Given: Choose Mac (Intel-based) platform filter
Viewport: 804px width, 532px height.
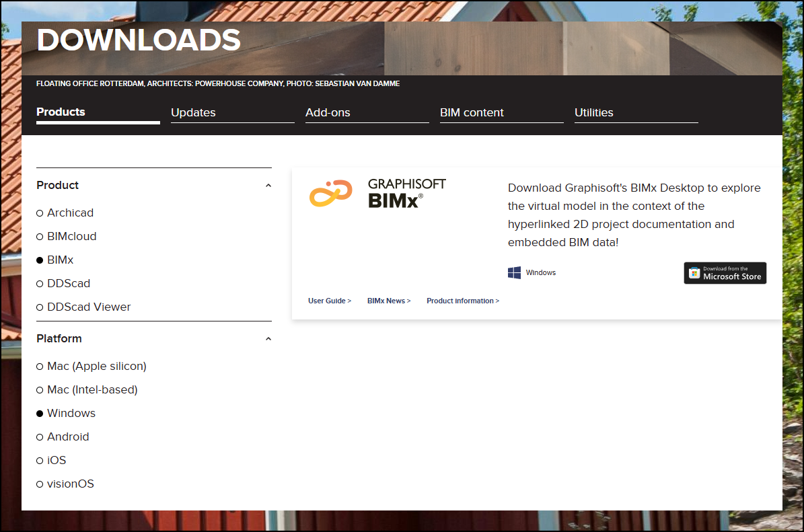Looking at the screenshot, I should point(87,390).
